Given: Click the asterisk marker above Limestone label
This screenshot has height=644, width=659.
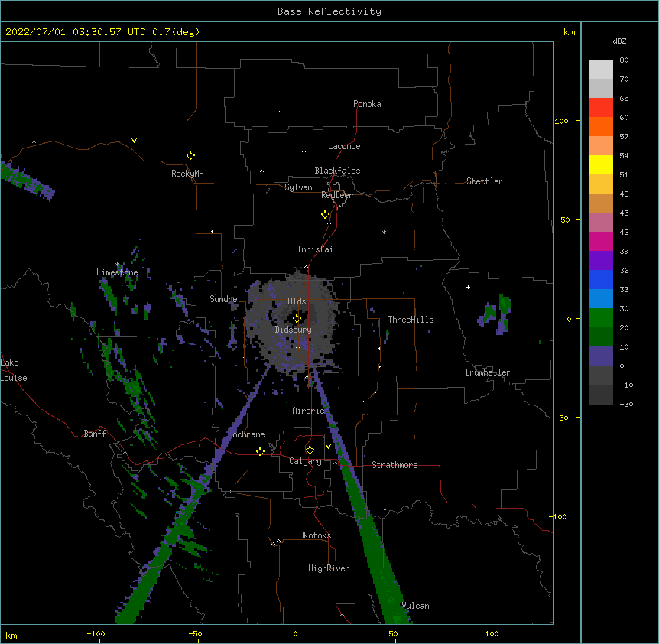Looking at the screenshot, I should [117, 265].
